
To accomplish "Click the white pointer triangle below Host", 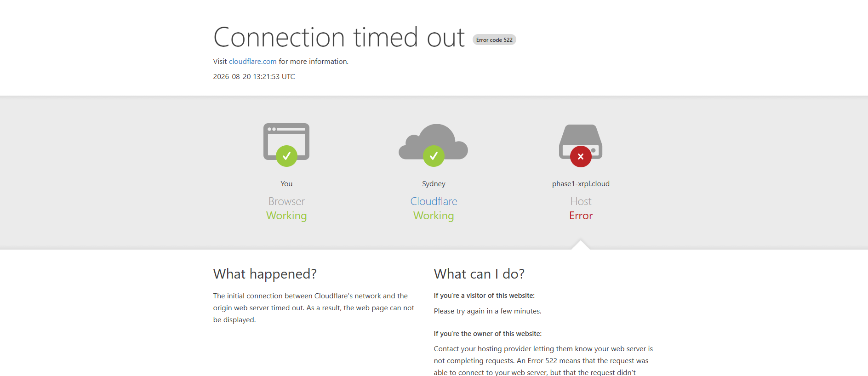I will [x=581, y=245].
